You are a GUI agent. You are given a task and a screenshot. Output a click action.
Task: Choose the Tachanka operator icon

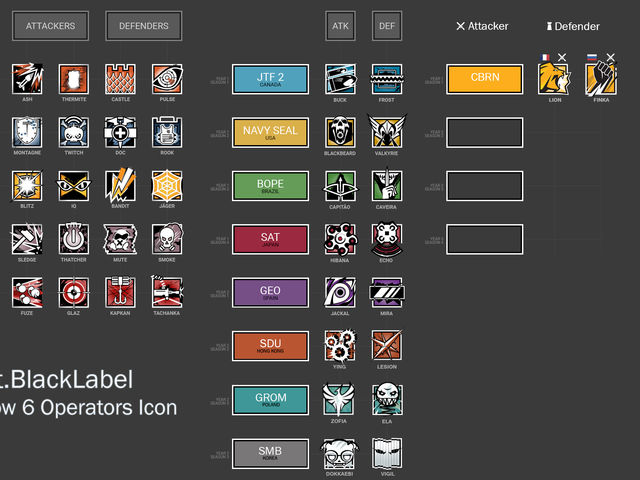point(167,291)
